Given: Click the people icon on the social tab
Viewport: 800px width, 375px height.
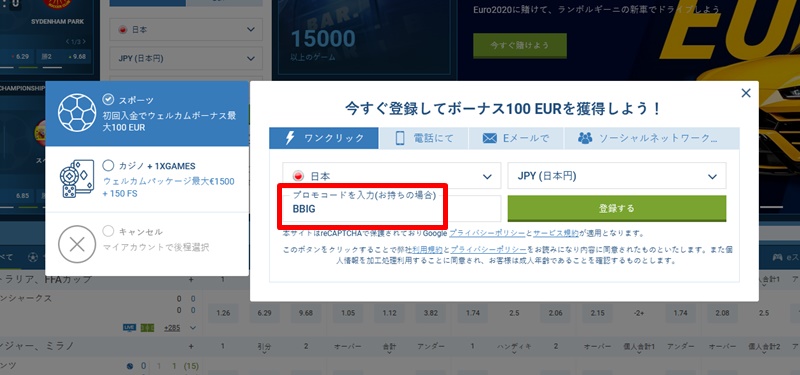Looking at the screenshot, I should tap(585, 138).
